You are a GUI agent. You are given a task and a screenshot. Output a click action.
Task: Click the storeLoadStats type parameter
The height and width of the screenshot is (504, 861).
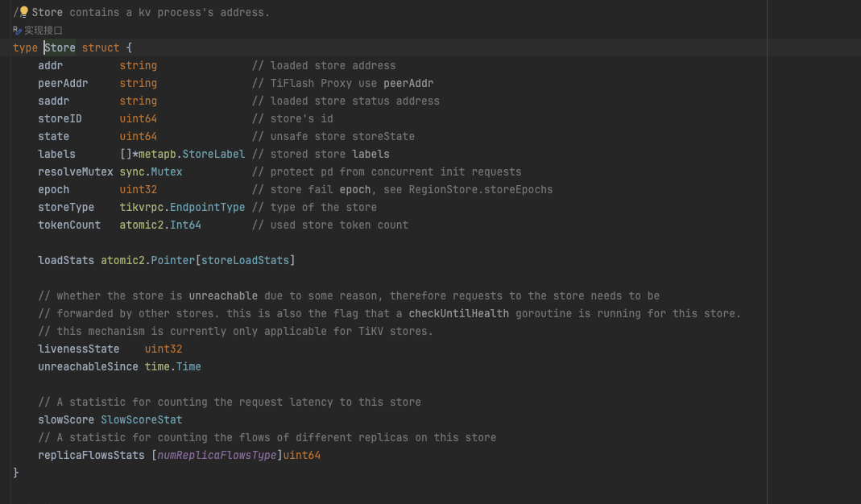coord(245,260)
